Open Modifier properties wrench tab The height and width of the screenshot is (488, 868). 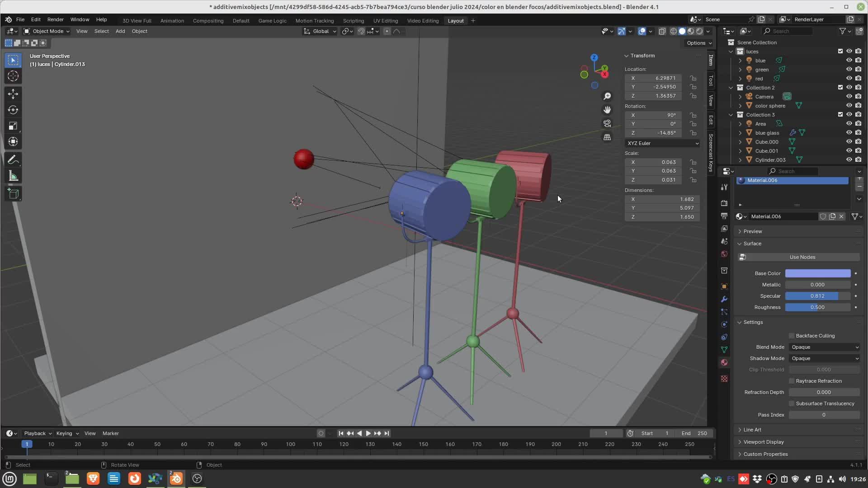click(724, 299)
